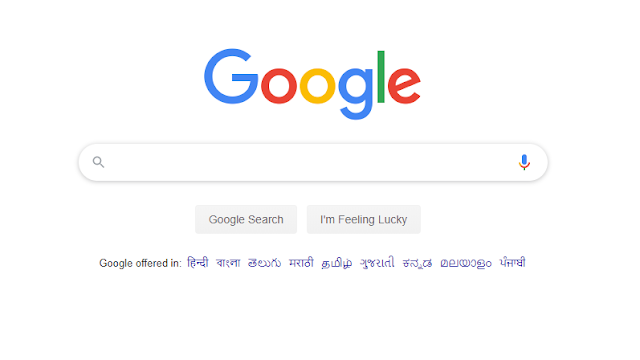Click the red letter o in logo

point(279,86)
